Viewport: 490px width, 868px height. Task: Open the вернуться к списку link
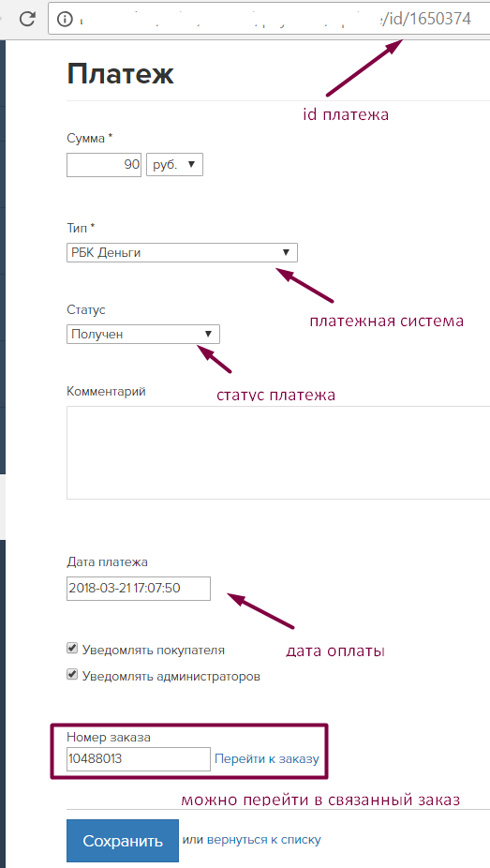264,840
